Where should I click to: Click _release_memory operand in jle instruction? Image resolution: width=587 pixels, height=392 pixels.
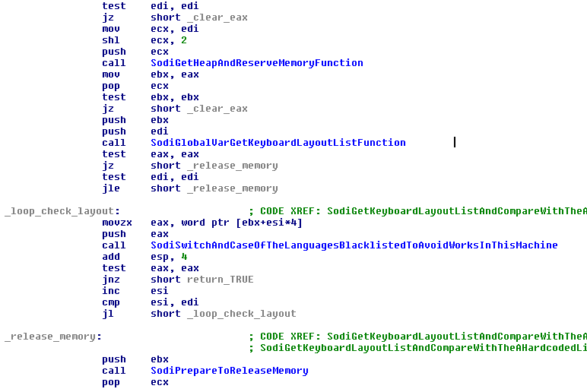pyautogui.click(x=232, y=188)
